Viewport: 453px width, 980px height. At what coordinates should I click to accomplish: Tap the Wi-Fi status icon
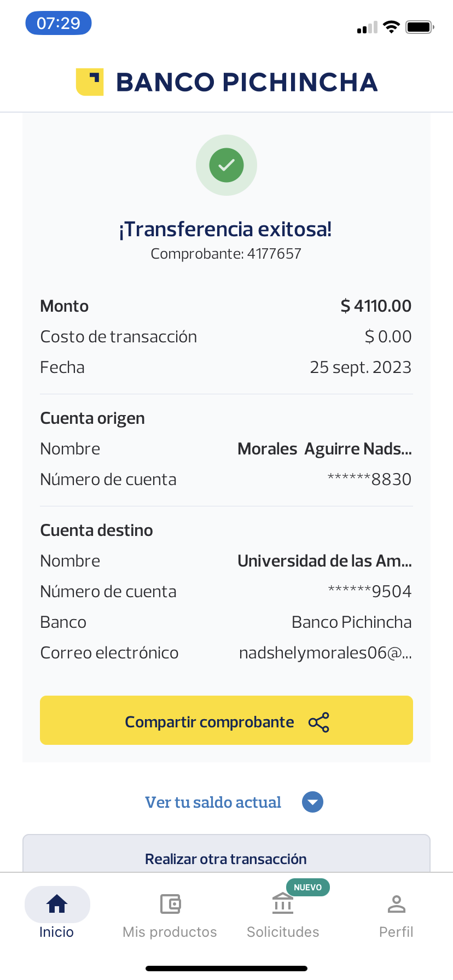(391, 27)
